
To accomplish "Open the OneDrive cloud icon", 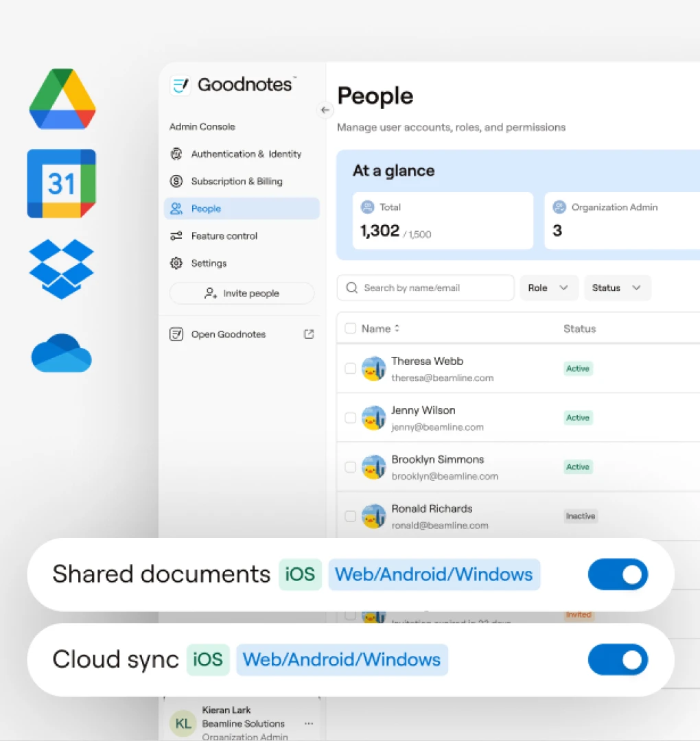I will point(62,353).
